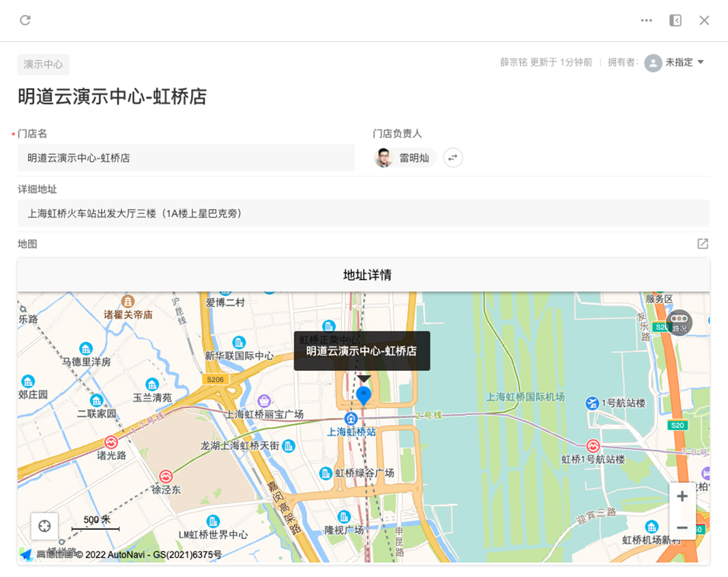728x577 pixels.
Task: Open the three-dot more options menu
Action: coord(646,20)
